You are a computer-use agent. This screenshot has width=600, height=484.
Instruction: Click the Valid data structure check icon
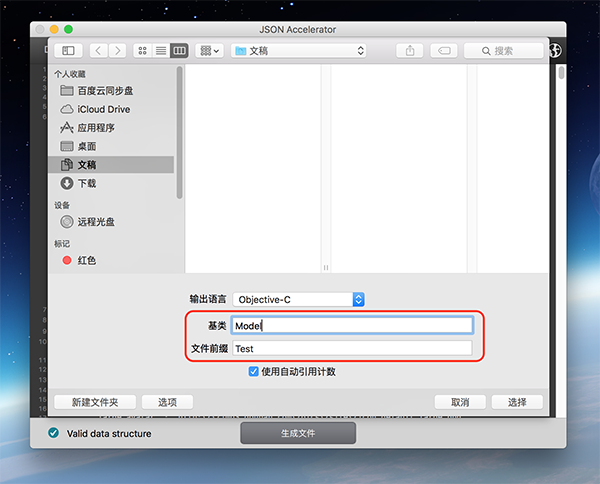point(54,433)
